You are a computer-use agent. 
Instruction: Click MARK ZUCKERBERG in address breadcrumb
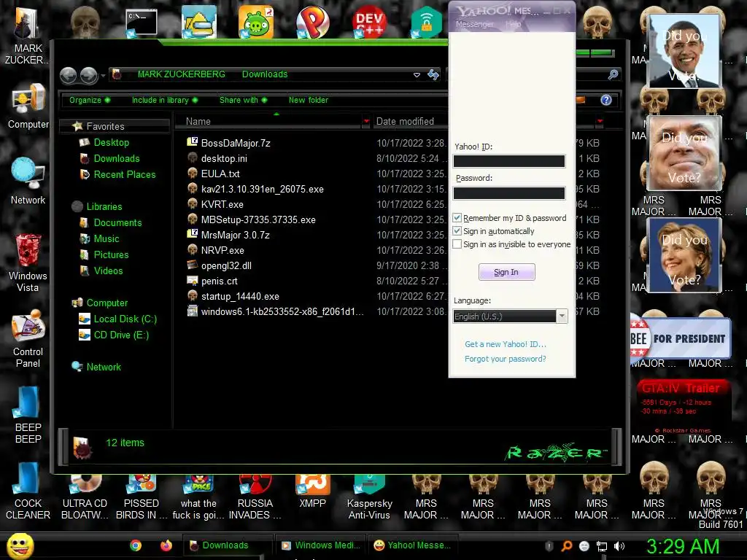(181, 74)
